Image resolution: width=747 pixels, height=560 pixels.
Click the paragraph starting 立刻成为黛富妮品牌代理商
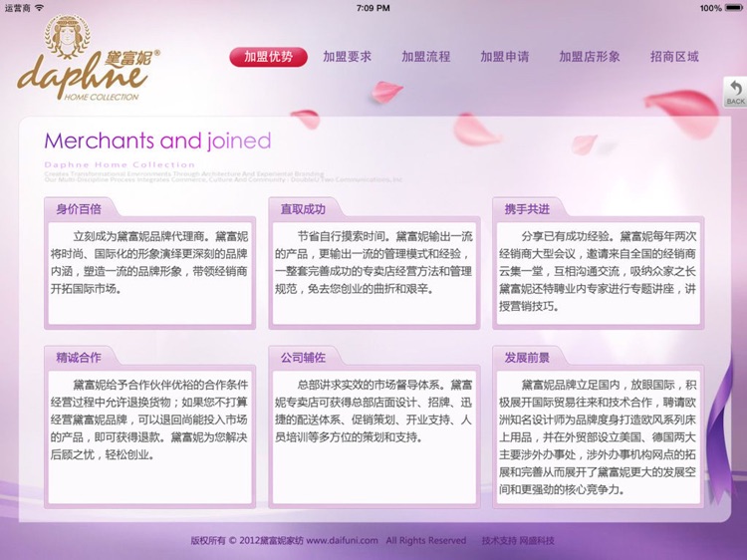(x=149, y=263)
